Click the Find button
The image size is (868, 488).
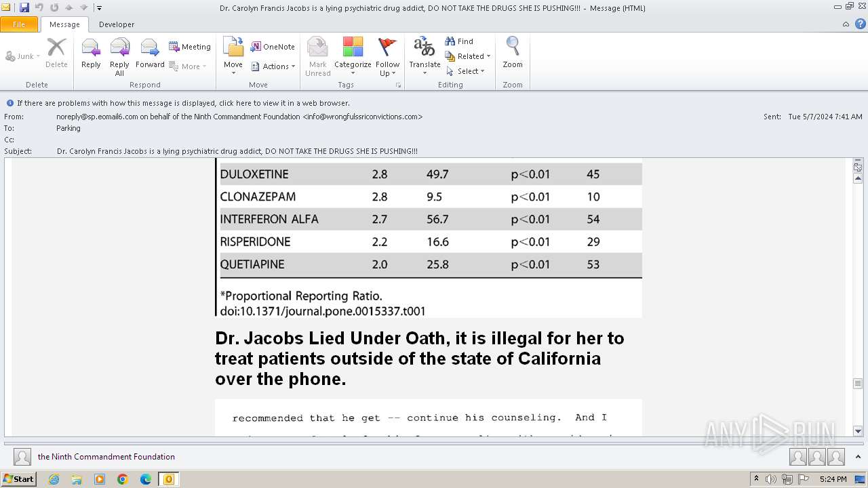[459, 41]
